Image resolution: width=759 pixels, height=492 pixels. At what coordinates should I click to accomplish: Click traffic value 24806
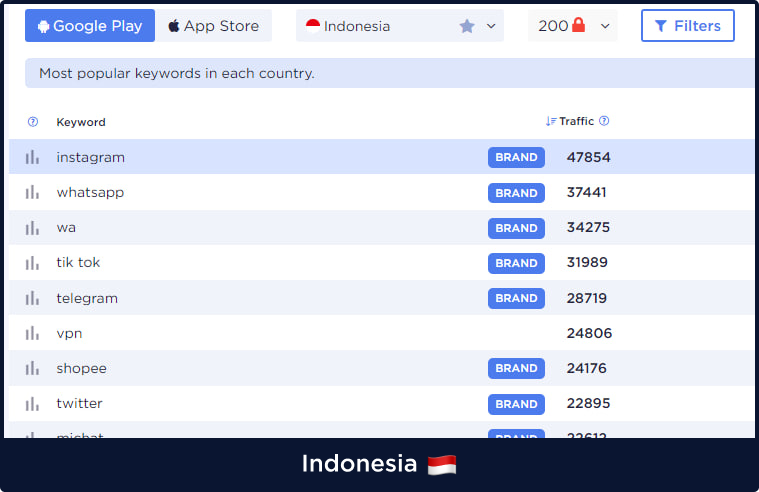590,333
